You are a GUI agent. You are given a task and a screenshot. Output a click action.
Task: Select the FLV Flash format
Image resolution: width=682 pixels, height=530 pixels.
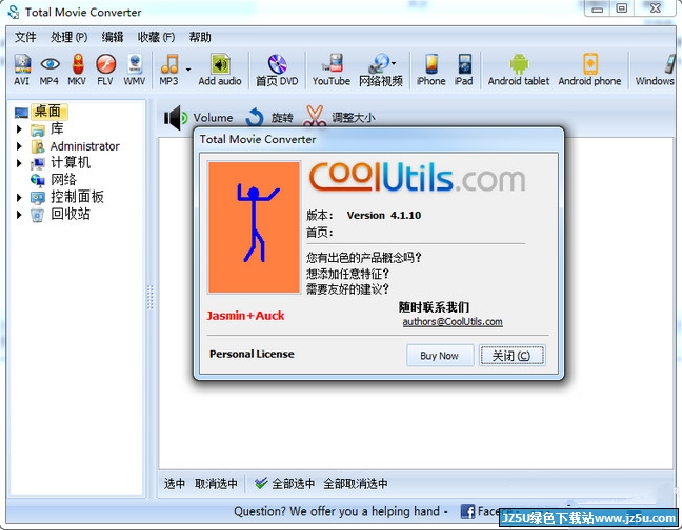pos(106,70)
